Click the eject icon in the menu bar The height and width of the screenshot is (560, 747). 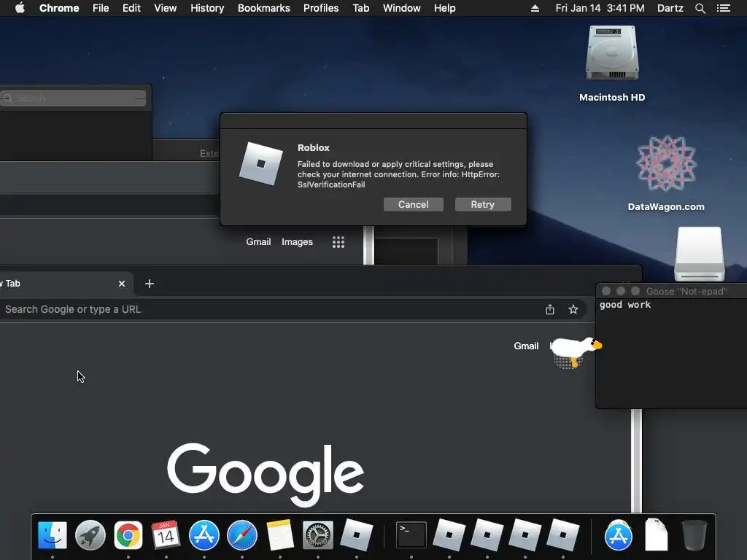pyautogui.click(x=535, y=8)
